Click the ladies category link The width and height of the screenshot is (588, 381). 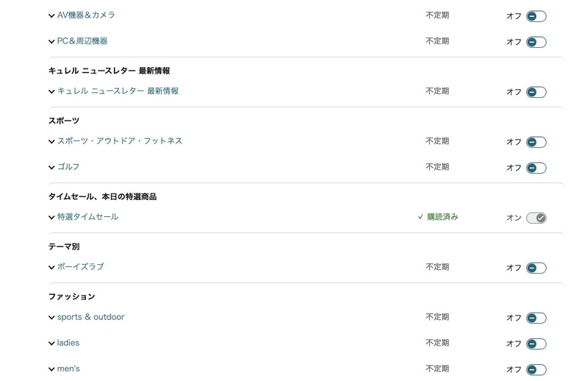68,343
